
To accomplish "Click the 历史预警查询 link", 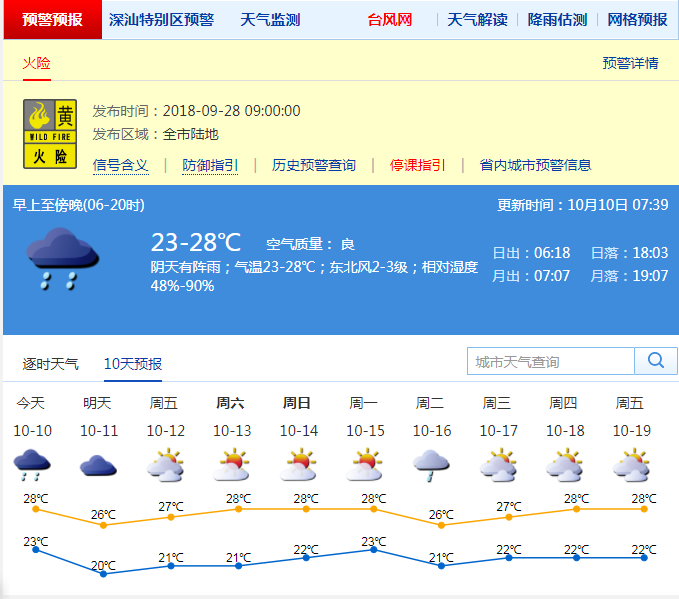I will (314, 165).
